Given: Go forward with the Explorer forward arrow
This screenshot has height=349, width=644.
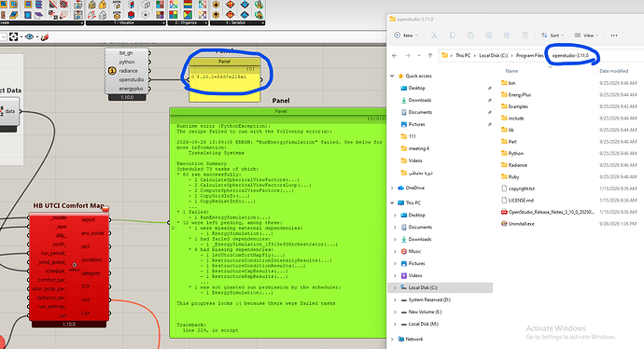Looking at the screenshot, I should pyautogui.click(x=408, y=55).
